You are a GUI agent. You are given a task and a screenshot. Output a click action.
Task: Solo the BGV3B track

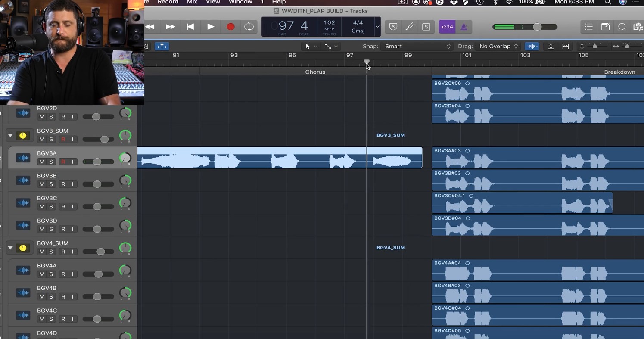click(x=51, y=184)
